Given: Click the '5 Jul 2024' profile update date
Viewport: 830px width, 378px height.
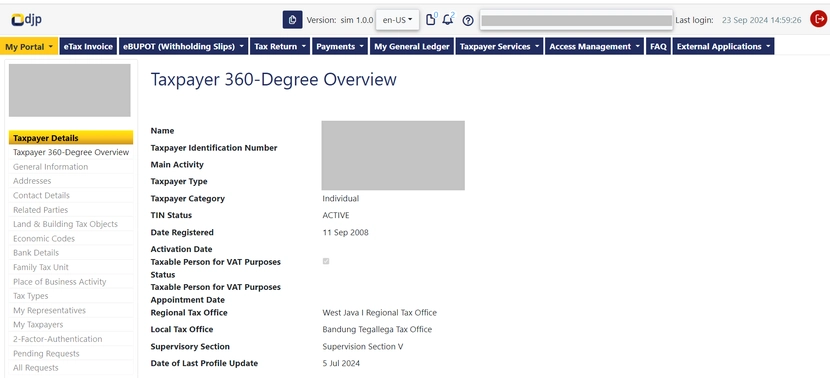Looking at the screenshot, I should click(341, 363).
